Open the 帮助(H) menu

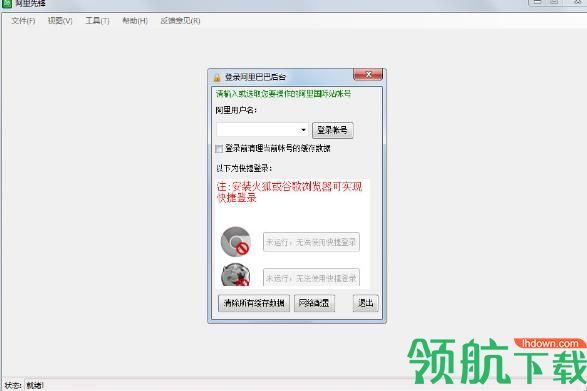(x=135, y=21)
